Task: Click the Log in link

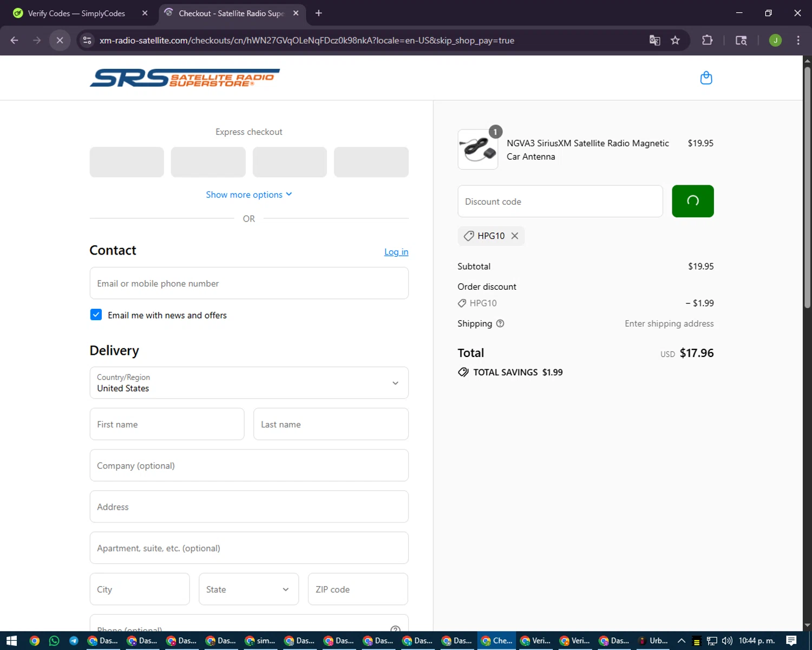Action: pyautogui.click(x=396, y=252)
